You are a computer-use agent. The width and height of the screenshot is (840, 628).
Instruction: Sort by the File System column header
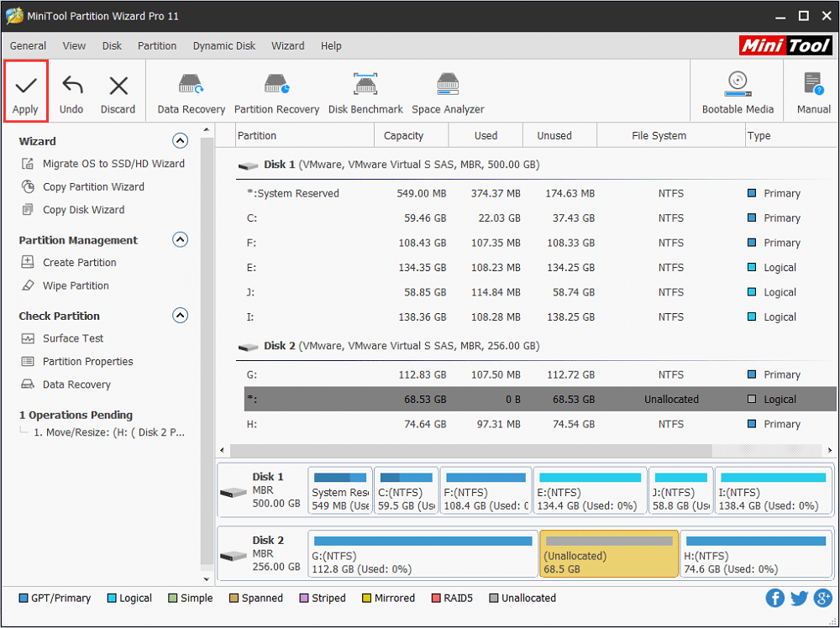[670, 136]
